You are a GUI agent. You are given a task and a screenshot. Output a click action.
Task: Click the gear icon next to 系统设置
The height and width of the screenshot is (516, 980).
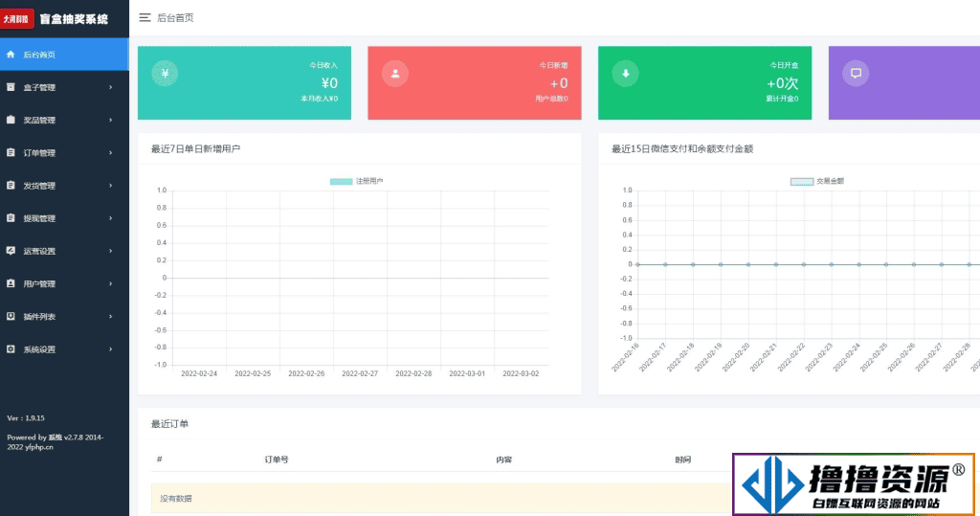click(x=11, y=349)
